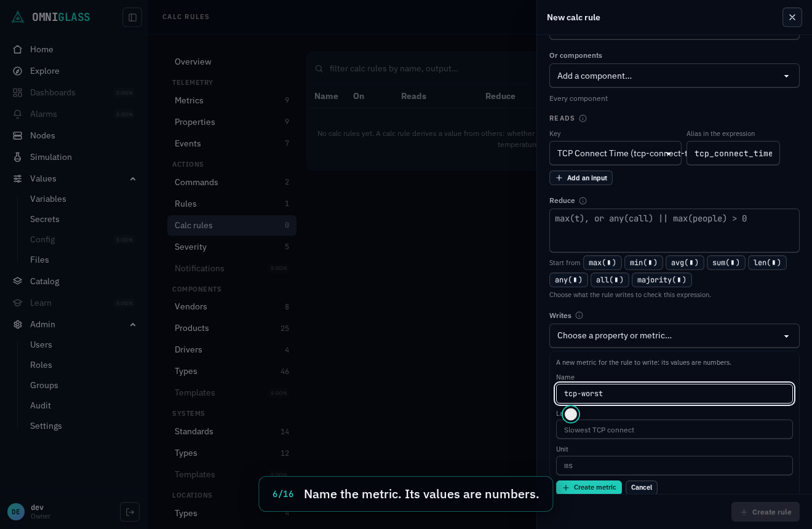Collapse the Admin section chevron

pos(133,324)
